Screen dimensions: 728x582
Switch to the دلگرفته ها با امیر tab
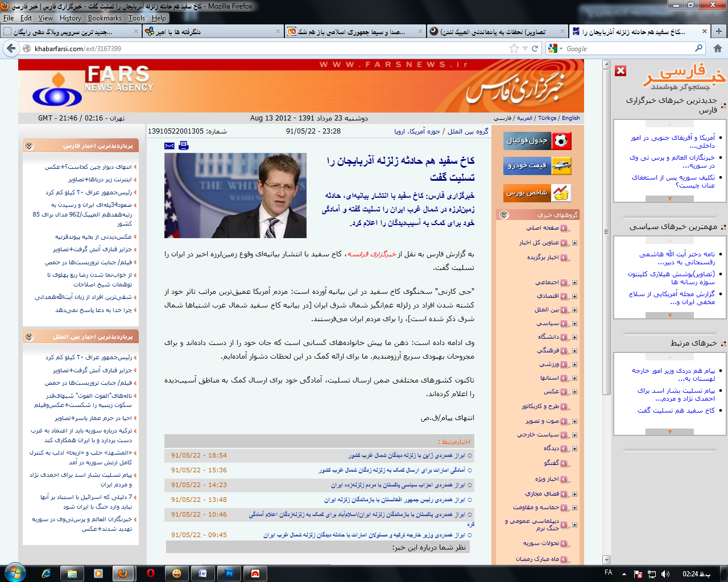(x=213, y=32)
